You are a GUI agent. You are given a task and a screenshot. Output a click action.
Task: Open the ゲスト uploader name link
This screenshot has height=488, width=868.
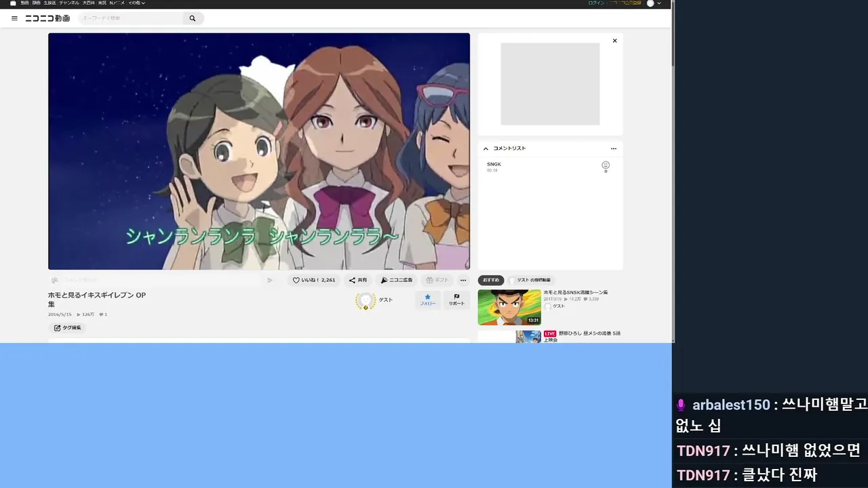click(x=386, y=300)
